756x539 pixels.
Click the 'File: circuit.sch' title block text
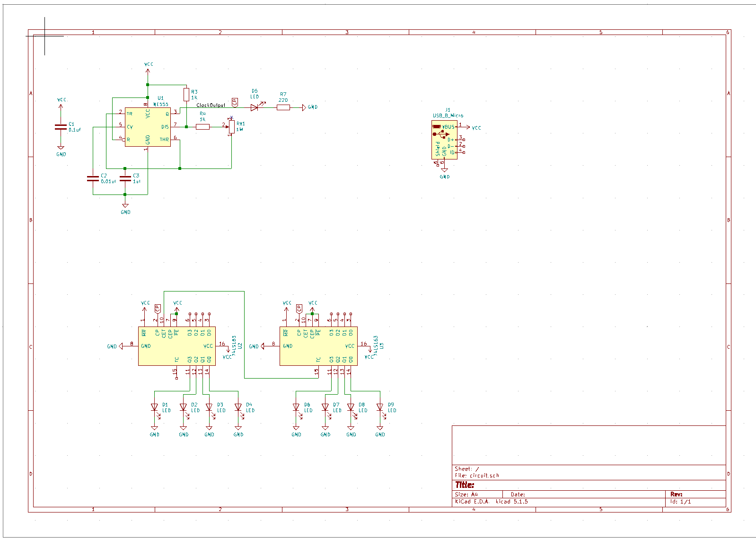click(x=477, y=475)
